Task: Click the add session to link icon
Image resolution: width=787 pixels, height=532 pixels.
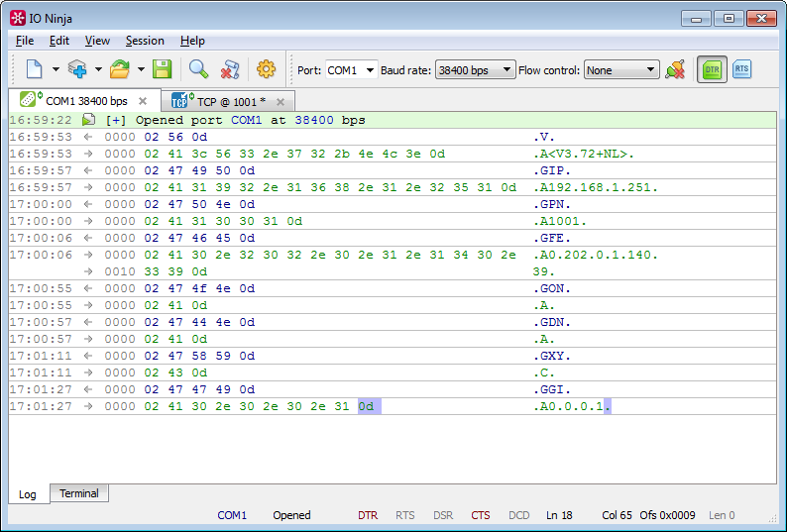Action: tap(77, 69)
